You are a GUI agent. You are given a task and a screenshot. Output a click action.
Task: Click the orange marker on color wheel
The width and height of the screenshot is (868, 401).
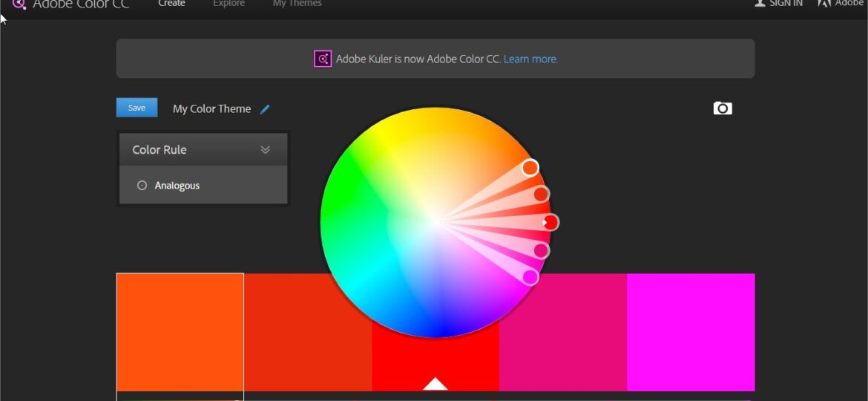[530, 167]
